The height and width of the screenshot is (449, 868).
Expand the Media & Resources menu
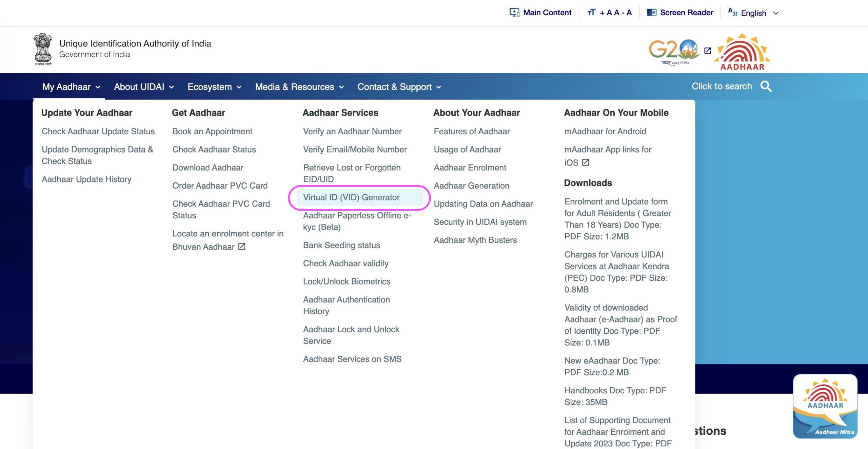point(299,87)
